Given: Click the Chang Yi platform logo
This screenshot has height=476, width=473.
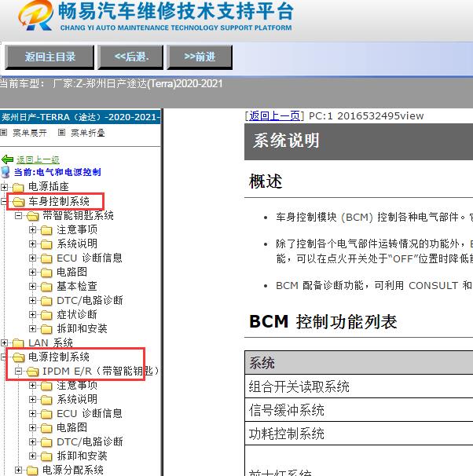Looking at the screenshot, I should coord(35,15).
